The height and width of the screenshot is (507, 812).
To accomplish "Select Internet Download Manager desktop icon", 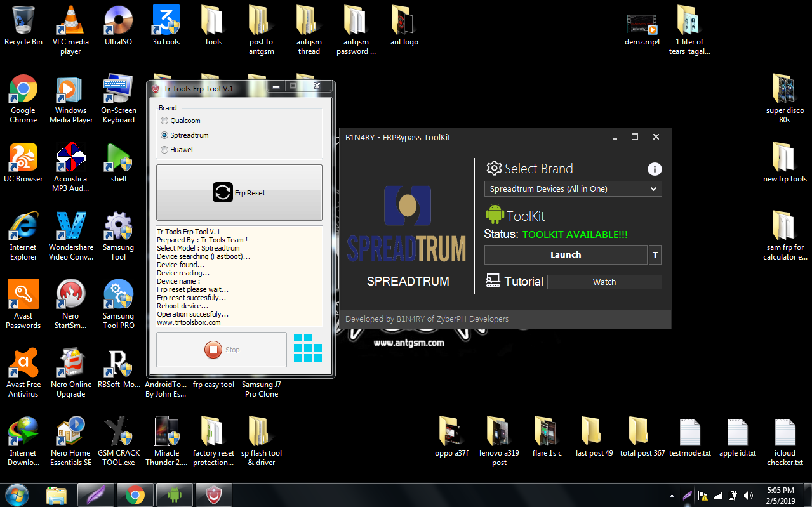I will coord(23,442).
